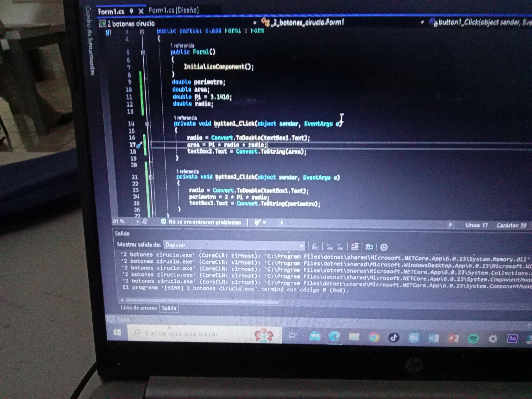Image resolution: width=532 pixels, height=399 pixels.
Task: Pin the Form1.cs tab
Action: tap(131, 11)
